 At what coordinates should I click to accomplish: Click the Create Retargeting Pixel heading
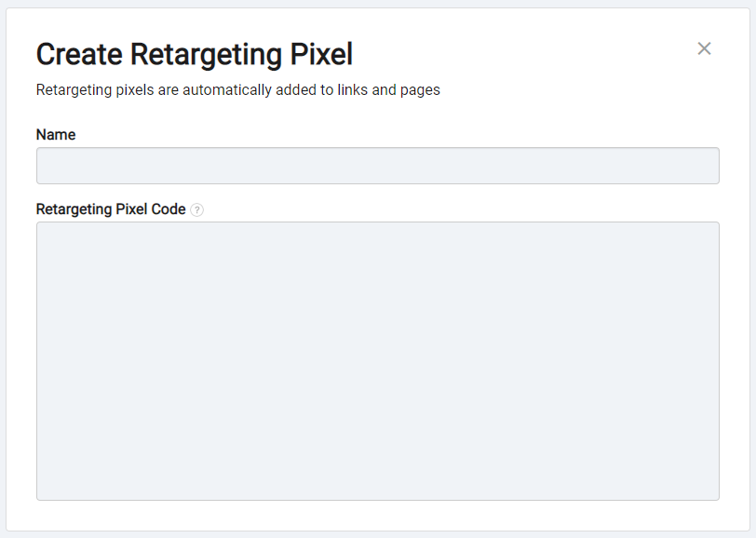[x=195, y=55]
